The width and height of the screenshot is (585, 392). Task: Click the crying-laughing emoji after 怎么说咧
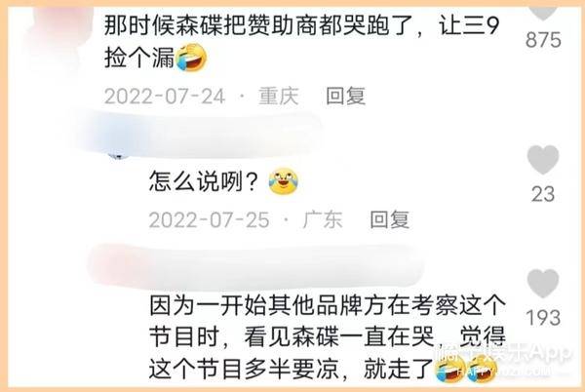click(284, 181)
